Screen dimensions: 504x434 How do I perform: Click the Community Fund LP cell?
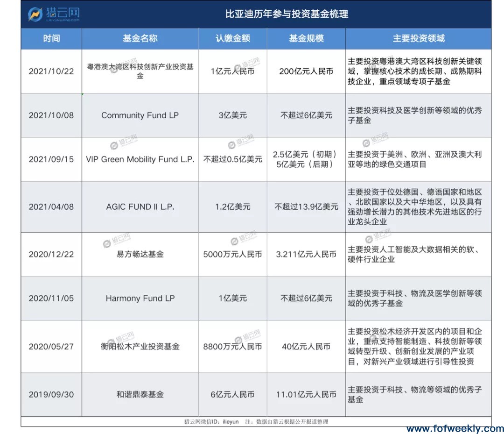[x=140, y=115]
